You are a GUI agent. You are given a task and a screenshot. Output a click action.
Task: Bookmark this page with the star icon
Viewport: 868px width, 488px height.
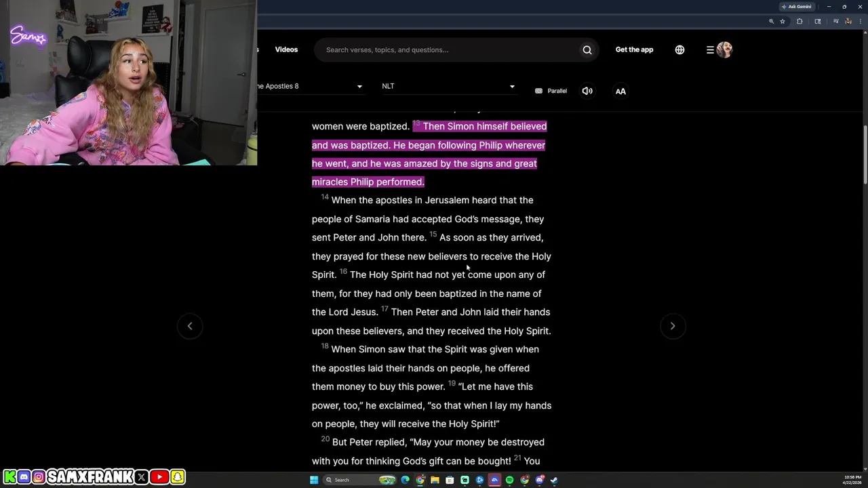pyautogui.click(x=783, y=22)
